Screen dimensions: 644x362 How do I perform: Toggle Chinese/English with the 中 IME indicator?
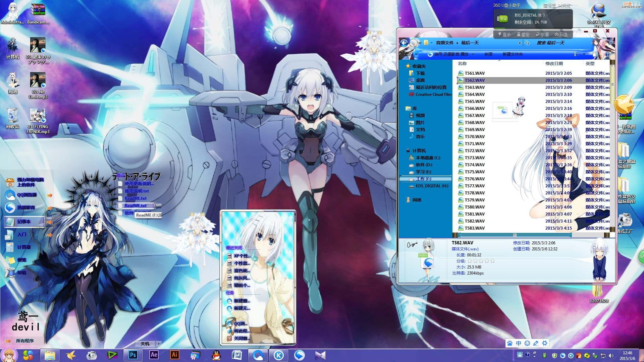518,343
